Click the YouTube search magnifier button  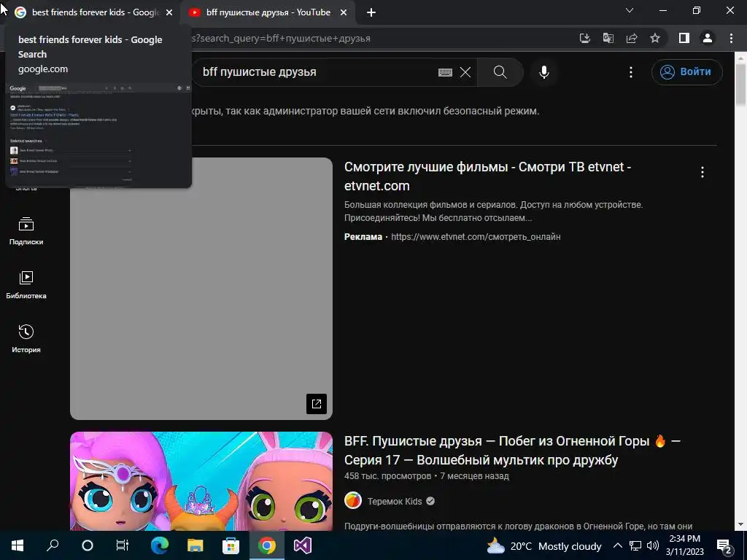500,72
